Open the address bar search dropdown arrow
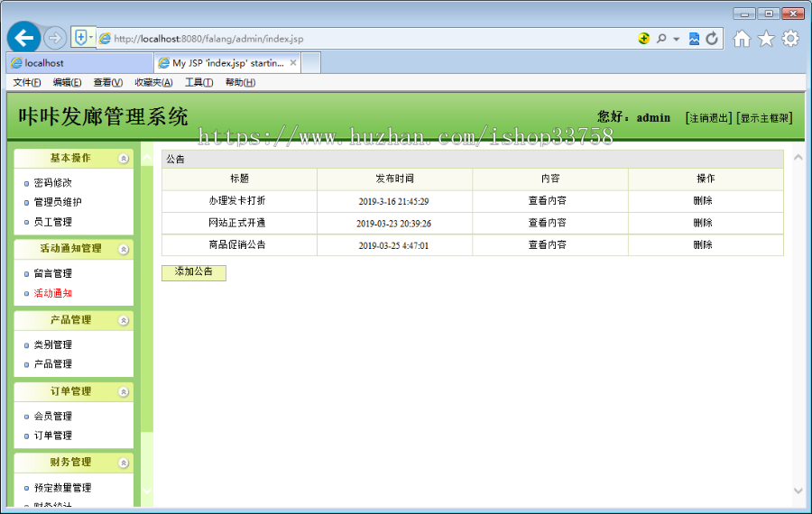Viewport: 812px width, 514px height. coord(677,39)
